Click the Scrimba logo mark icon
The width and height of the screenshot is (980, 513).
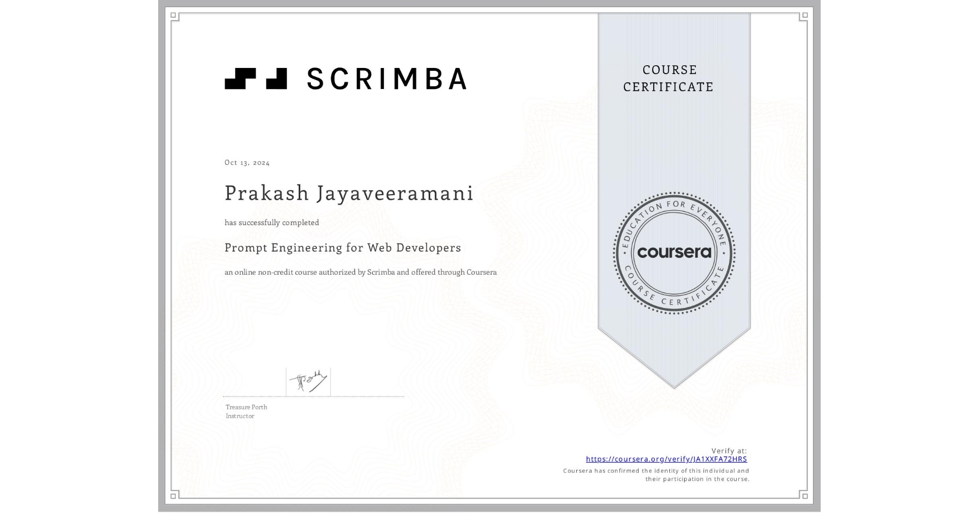pyautogui.click(x=256, y=80)
